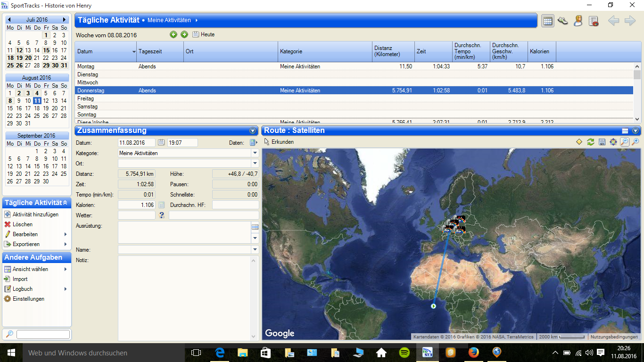
Task: Toggle the daily activity calendar view button
Action: tap(547, 21)
